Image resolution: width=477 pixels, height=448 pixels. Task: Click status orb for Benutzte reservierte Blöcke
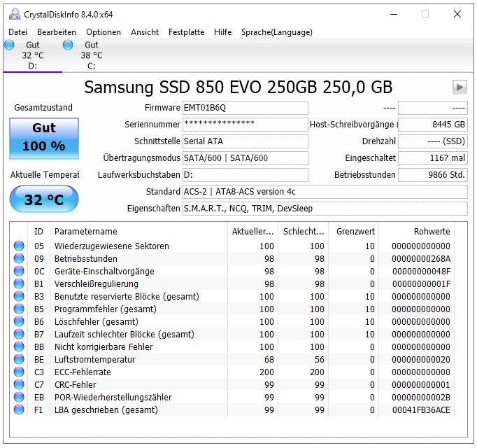(x=19, y=296)
